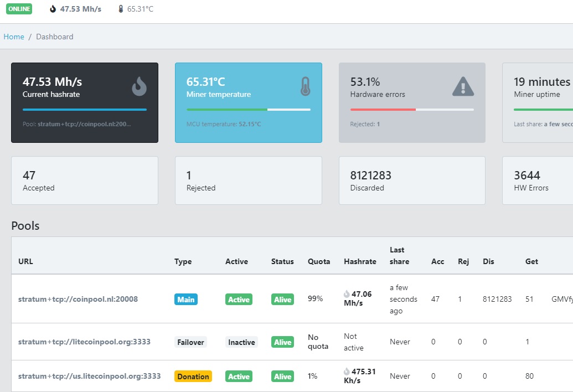Viewport: 573px width, 392px height.
Task: Click the Inactive badge
Action: (241, 342)
